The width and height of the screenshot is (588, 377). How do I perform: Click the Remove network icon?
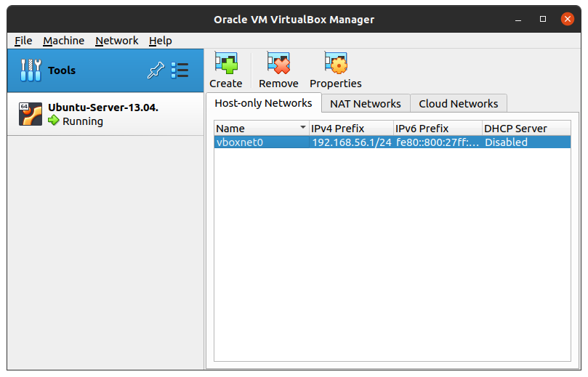coord(278,63)
